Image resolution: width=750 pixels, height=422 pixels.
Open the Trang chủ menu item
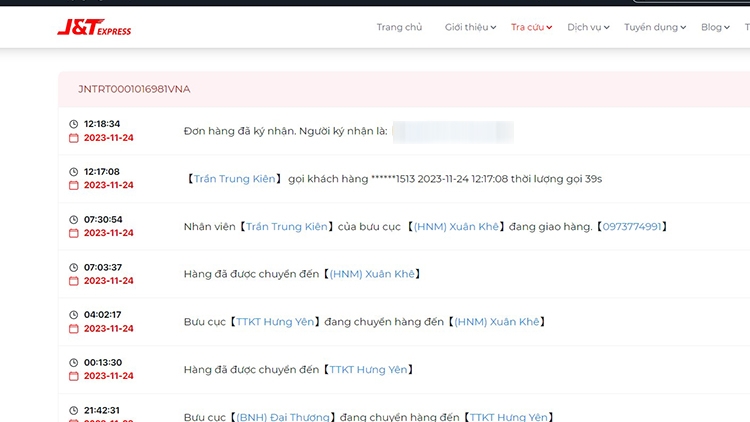(399, 27)
